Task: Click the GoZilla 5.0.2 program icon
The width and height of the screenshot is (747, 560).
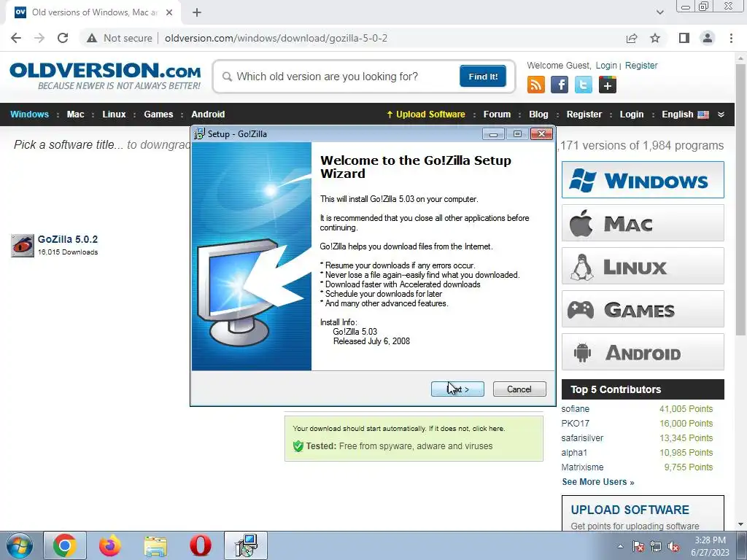Action: (x=23, y=245)
